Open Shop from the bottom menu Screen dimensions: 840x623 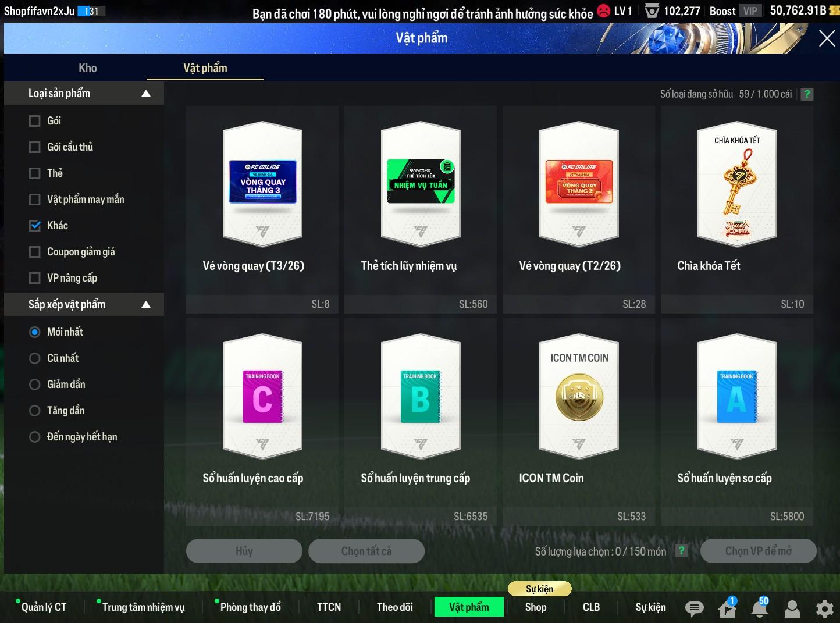tap(536, 607)
